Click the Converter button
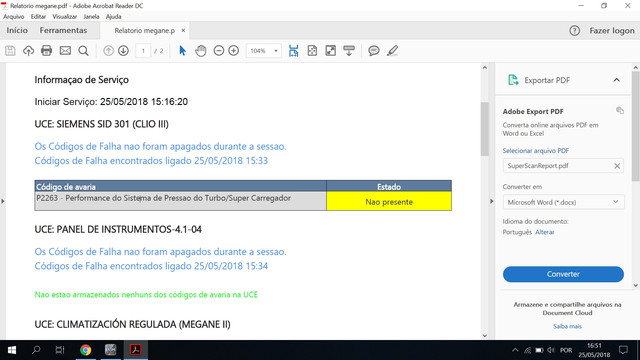The width and height of the screenshot is (640, 360). pos(563,274)
